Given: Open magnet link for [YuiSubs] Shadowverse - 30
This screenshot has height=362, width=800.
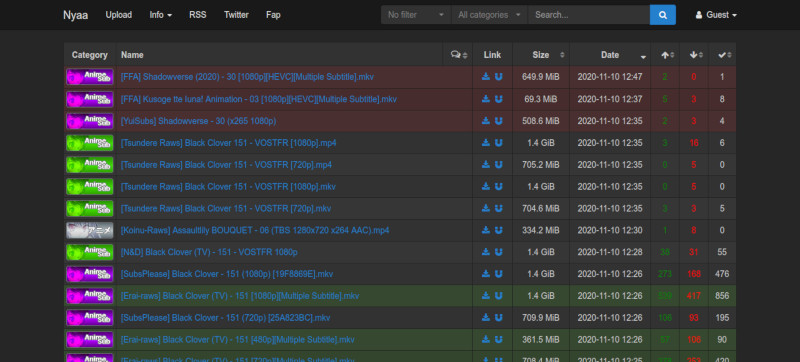Looking at the screenshot, I should pyautogui.click(x=498, y=121).
